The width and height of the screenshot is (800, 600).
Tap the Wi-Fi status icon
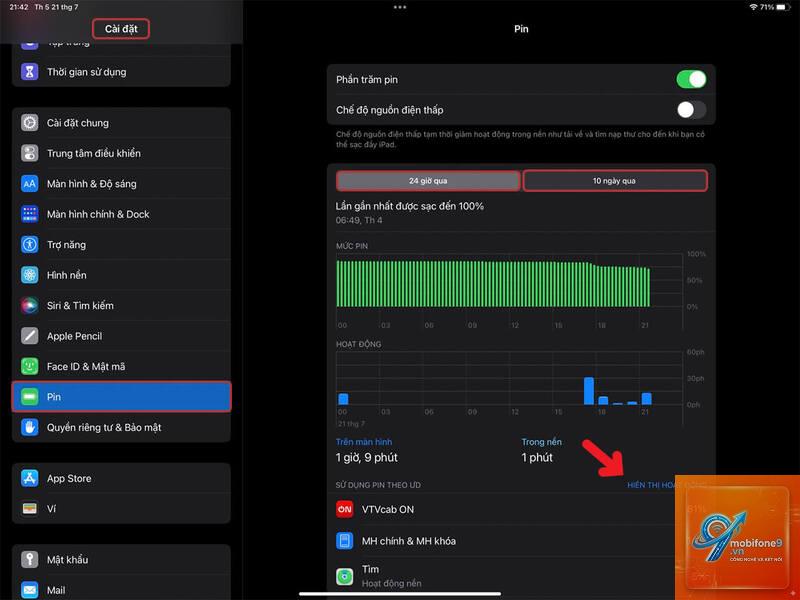[753, 7]
